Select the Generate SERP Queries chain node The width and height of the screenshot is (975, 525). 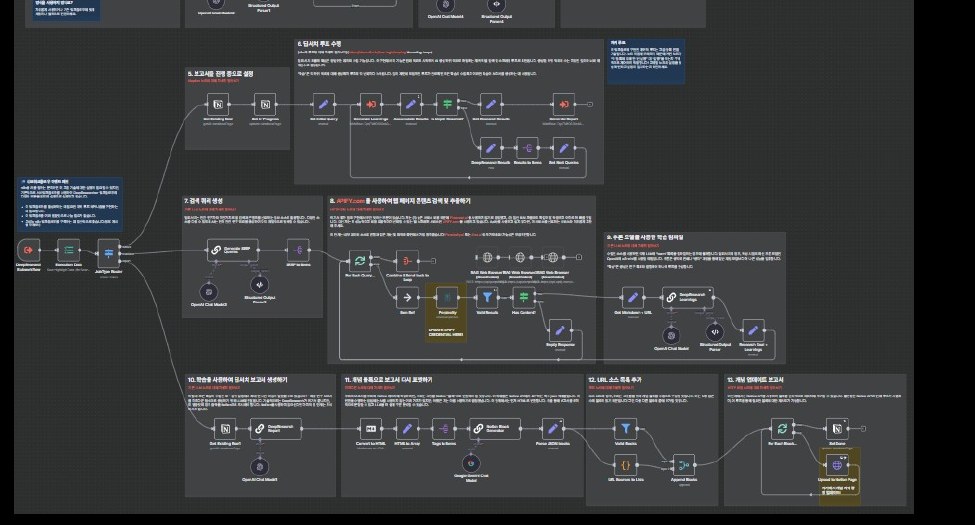click(233, 250)
